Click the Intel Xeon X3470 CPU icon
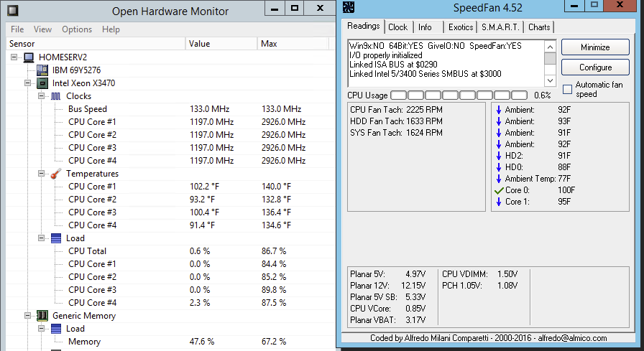644x351 pixels. pos(42,83)
